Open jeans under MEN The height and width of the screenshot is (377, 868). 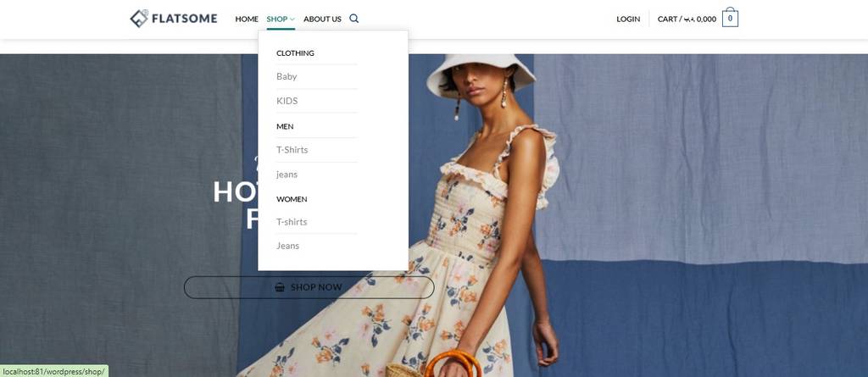pyautogui.click(x=287, y=175)
